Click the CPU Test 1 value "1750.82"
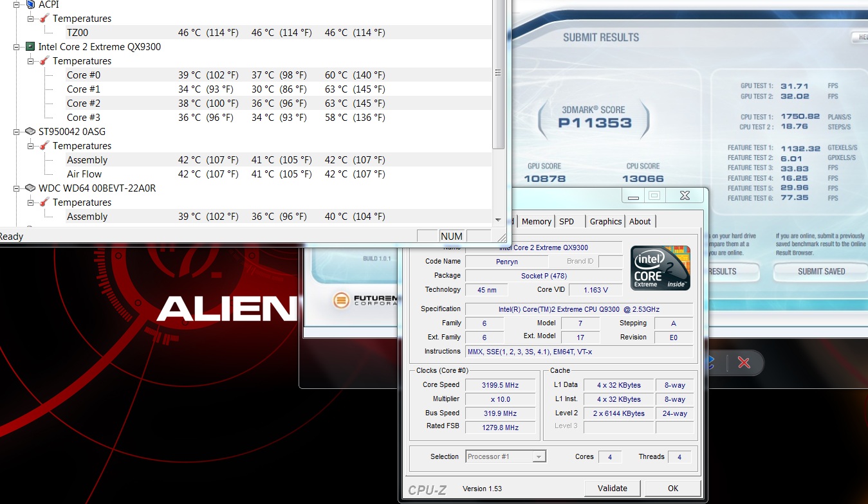Viewport: 868px width, 504px height. pyautogui.click(x=800, y=116)
